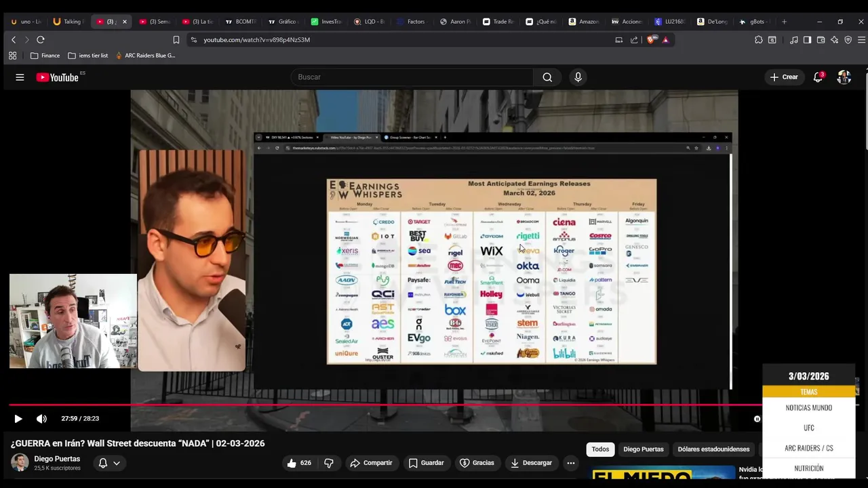Click the address bar URL
The height and width of the screenshot is (488, 868).
(x=257, y=40)
